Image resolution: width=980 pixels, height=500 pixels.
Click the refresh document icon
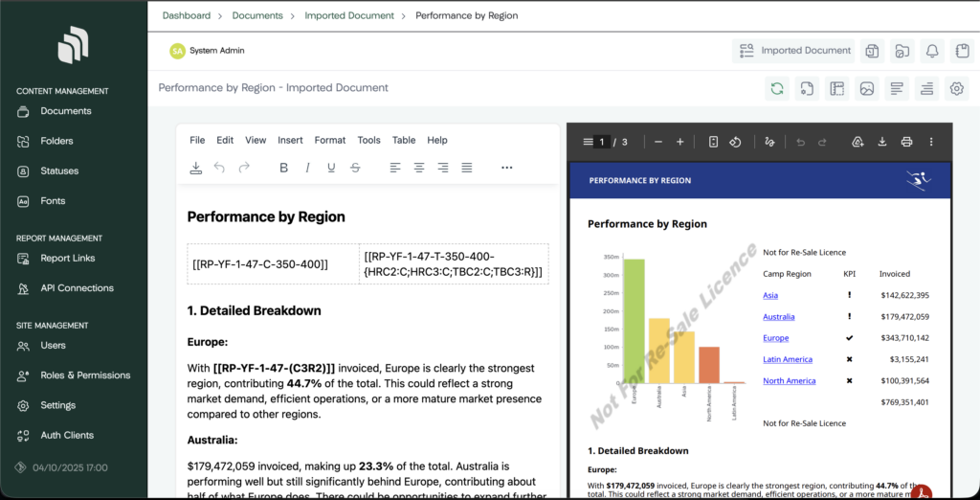click(x=777, y=89)
